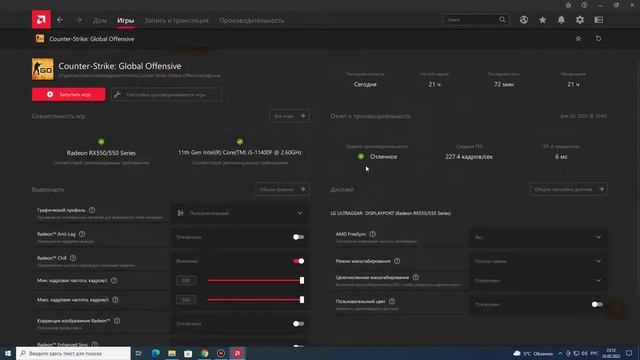Click Windows taskbar search box
This screenshot has height=360, width=640.
73,353
